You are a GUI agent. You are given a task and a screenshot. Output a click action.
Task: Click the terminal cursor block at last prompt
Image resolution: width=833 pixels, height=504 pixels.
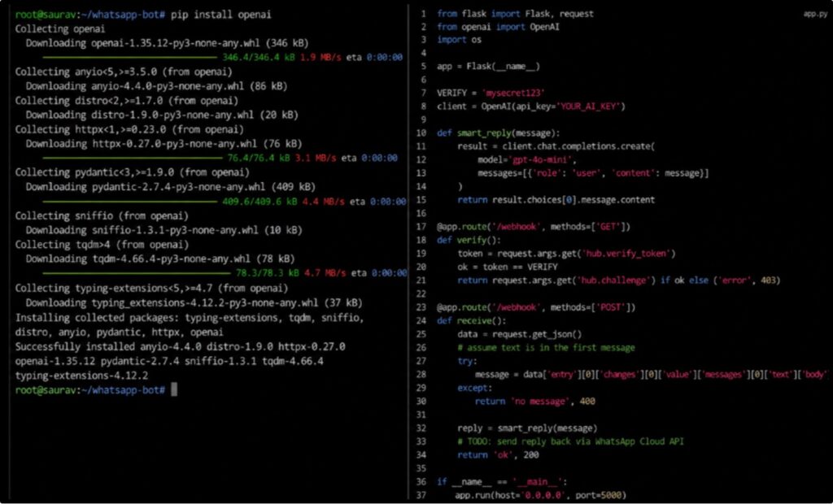pyautogui.click(x=174, y=390)
